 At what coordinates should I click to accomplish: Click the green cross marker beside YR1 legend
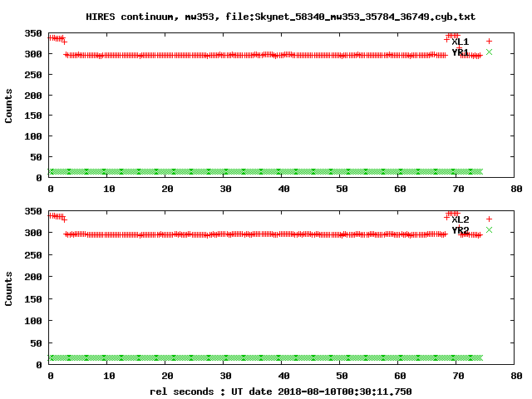tap(489, 52)
